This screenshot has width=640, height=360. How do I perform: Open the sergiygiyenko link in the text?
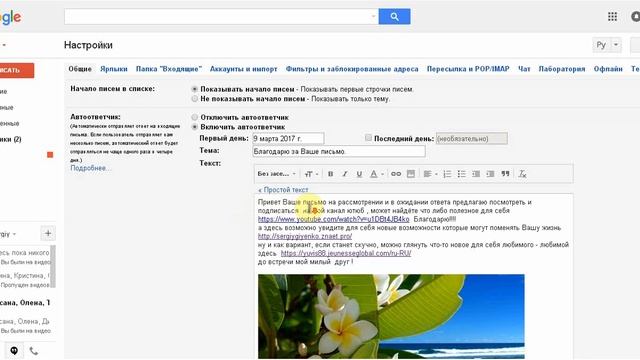305,236
